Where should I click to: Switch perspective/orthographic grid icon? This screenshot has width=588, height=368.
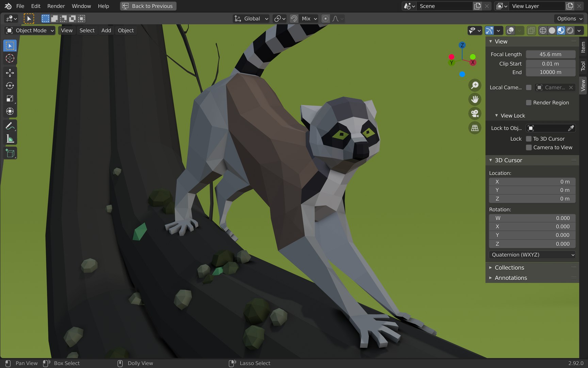pyautogui.click(x=475, y=128)
